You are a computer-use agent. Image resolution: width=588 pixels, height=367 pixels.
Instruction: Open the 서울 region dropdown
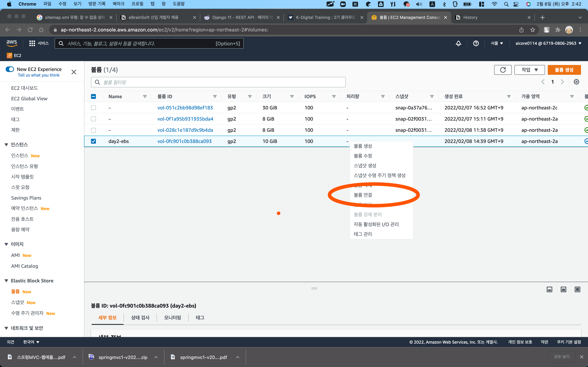pyautogui.click(x=496, y=43)
